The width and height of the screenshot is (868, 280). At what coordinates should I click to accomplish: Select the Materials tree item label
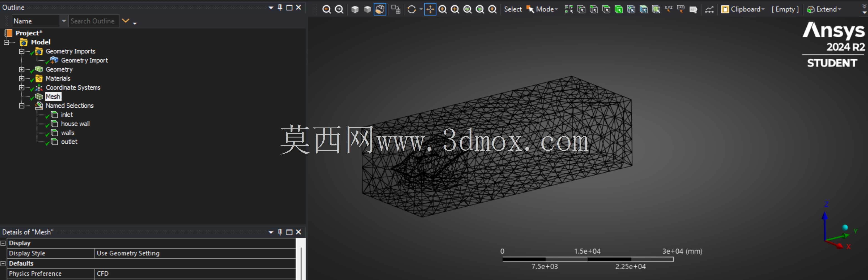(58, 79)
